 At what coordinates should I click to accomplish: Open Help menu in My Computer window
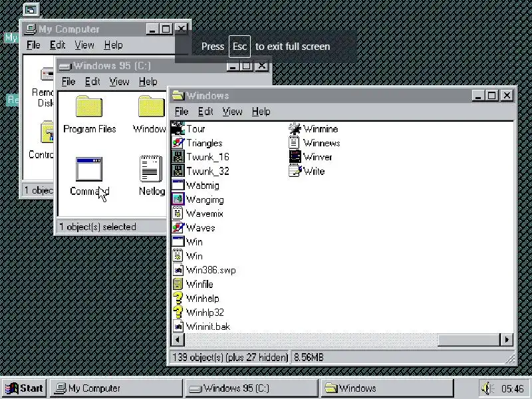pos(113,45)
